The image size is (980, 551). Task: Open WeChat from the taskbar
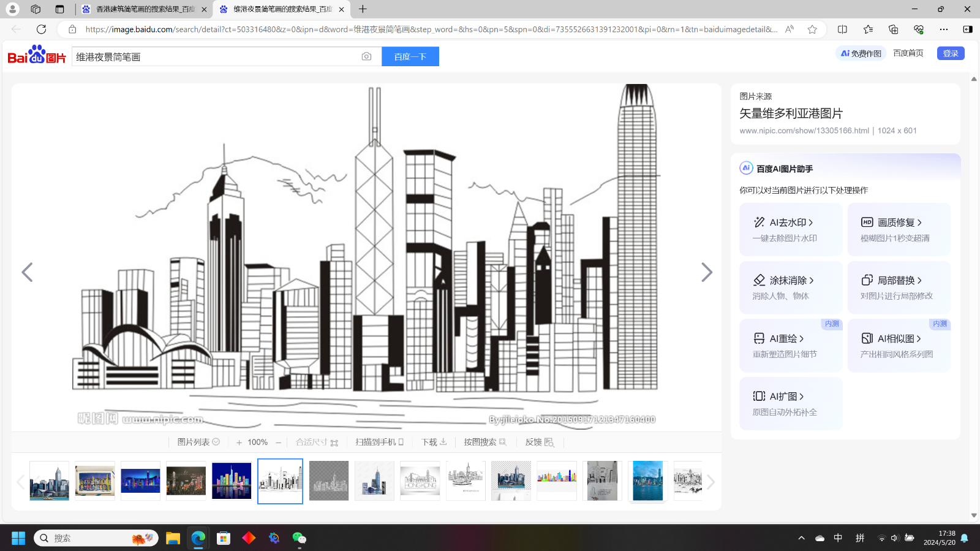pos(299,538)
